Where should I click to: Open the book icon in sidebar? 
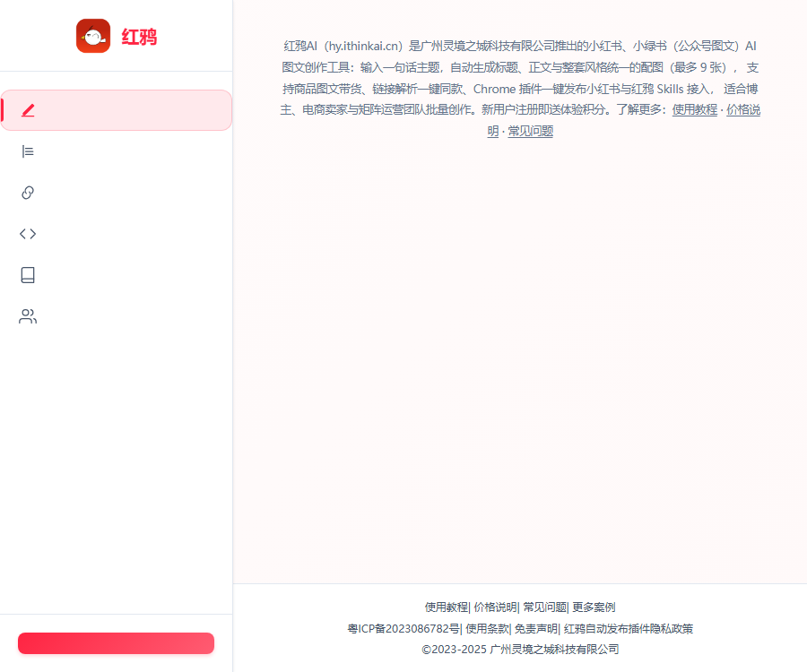tap(28, 275)
